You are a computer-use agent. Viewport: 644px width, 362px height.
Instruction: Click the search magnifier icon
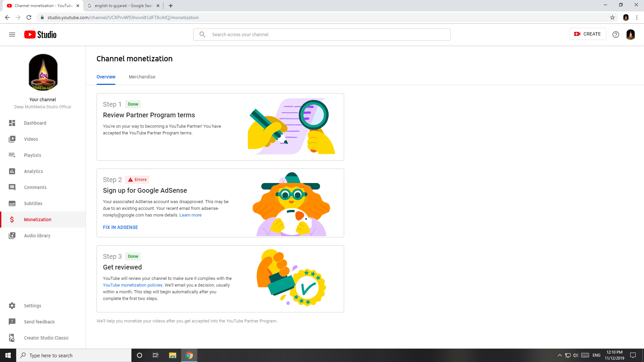coord(202,35)
